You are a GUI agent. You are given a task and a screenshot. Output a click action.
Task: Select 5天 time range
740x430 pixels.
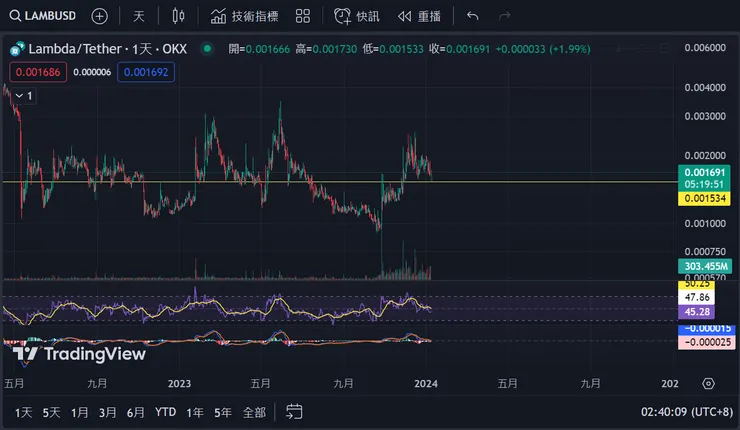[51, 413]
